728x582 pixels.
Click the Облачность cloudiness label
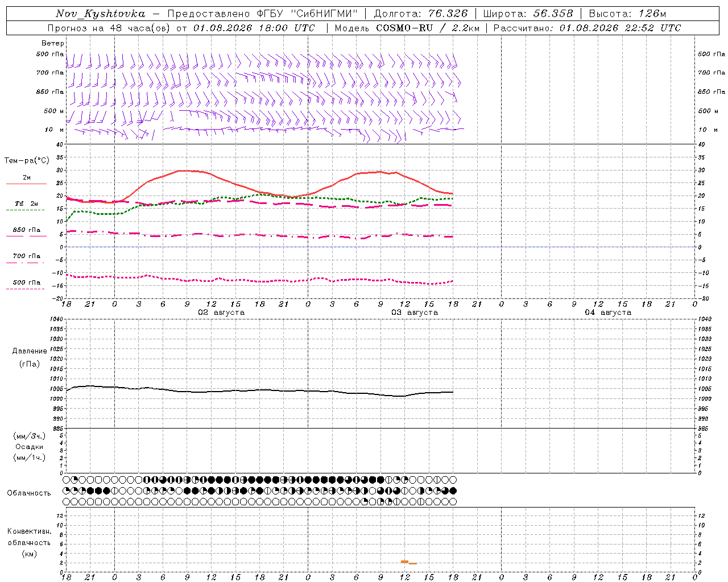pyautogui.click(x=29, y=493)
